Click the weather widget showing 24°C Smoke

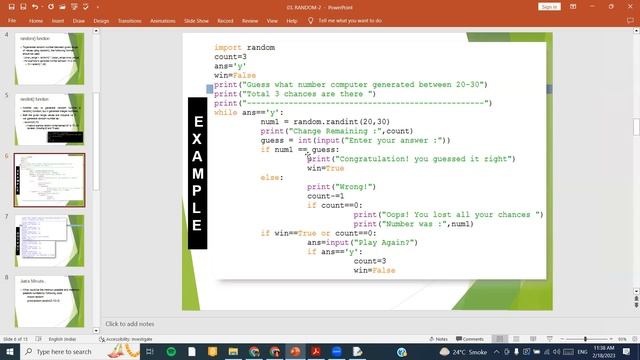coord(463,351)
